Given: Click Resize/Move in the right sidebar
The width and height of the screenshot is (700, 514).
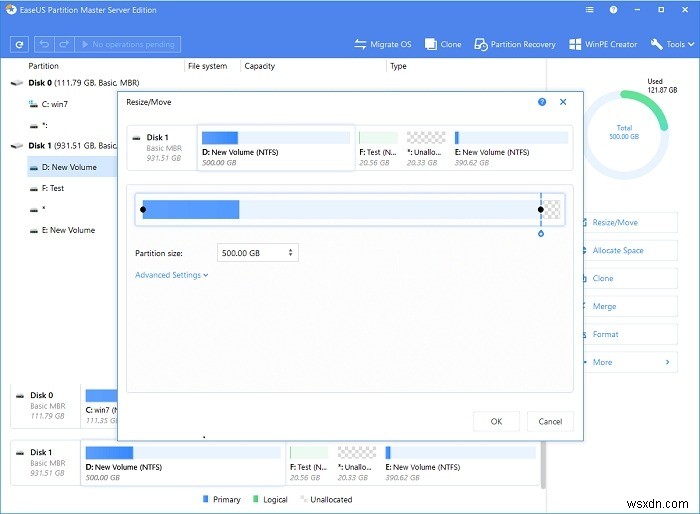Looking at the screenshot, I should click(630, 222).
